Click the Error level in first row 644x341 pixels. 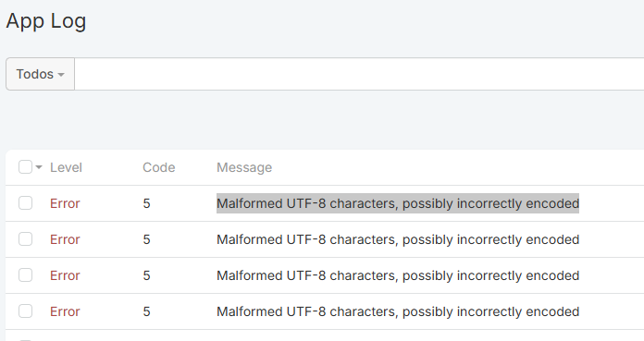click(65, 203)
